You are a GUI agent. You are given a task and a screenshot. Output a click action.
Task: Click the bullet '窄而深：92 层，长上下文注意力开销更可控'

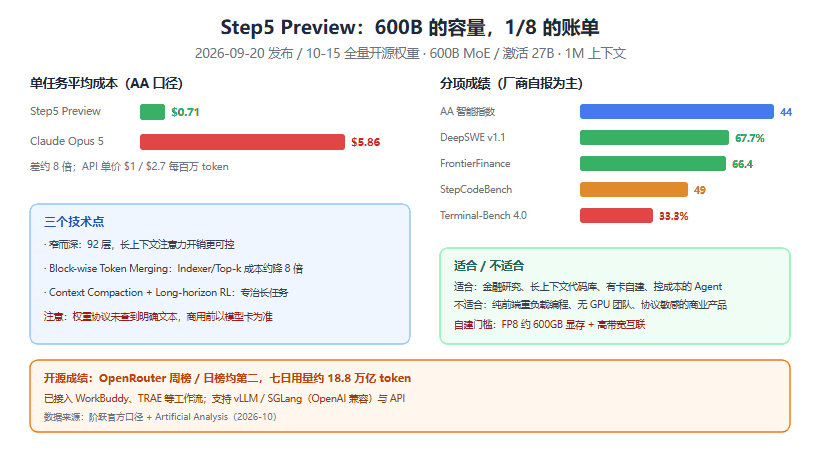tap(139, 245)
